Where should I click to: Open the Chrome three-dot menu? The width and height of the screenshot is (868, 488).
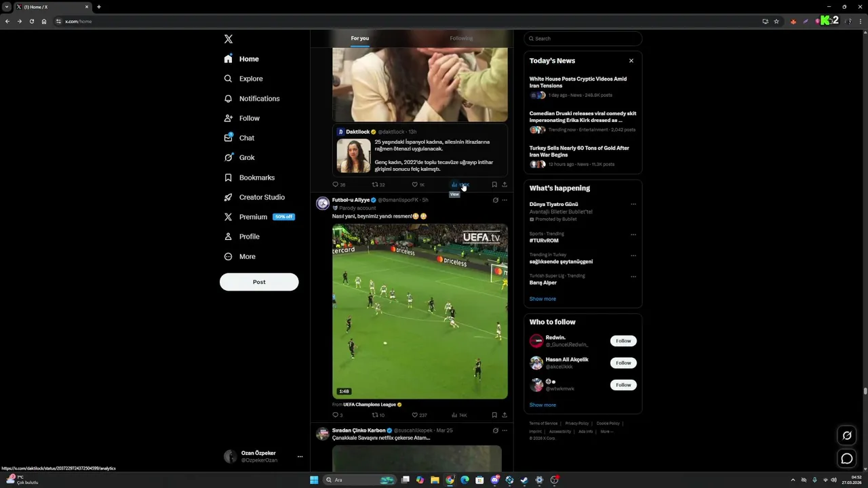point(860,21)
